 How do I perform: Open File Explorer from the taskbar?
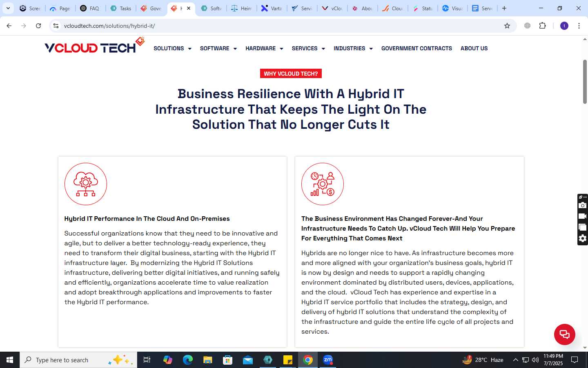pos(208,360)
